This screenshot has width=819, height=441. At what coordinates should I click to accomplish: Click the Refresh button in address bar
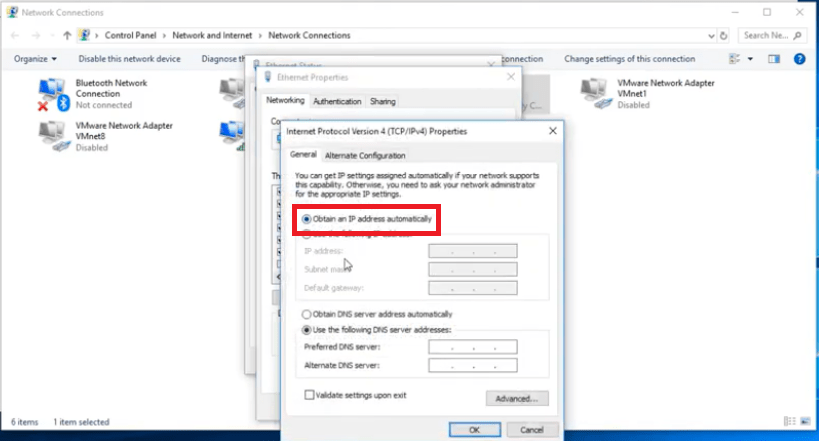(724, 35)
